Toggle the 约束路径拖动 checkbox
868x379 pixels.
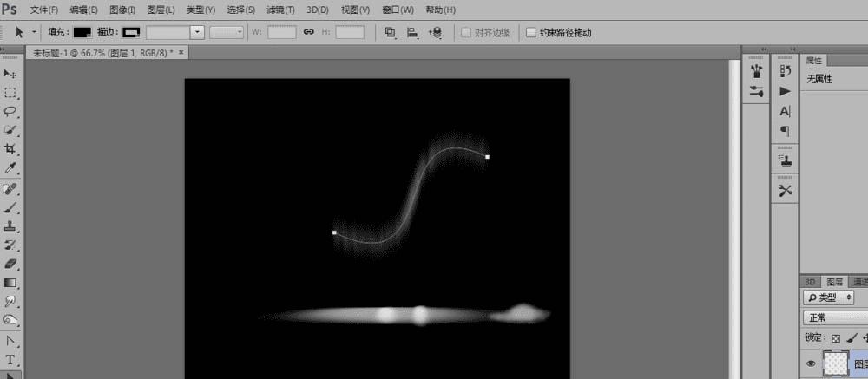[x=531, y=33]
